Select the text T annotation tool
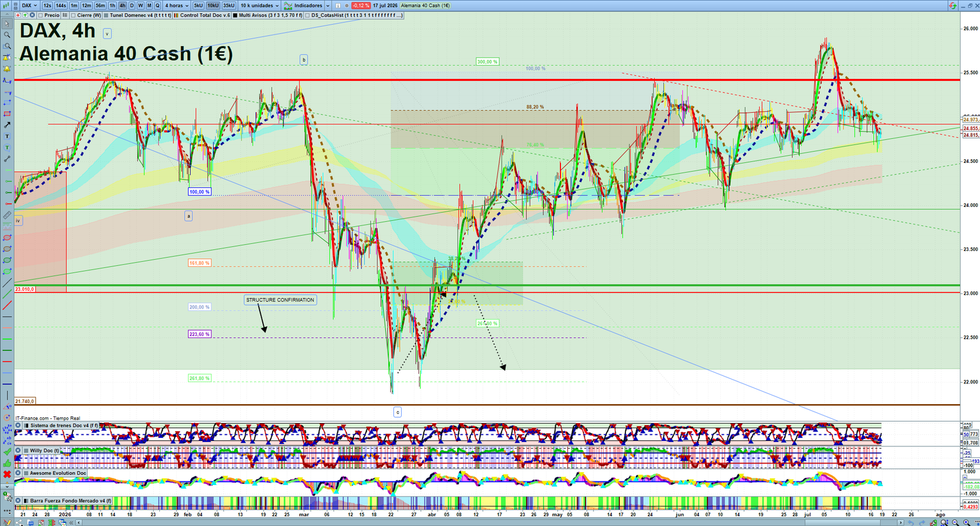This screenshot has width=980, height=526. point(7,136)
